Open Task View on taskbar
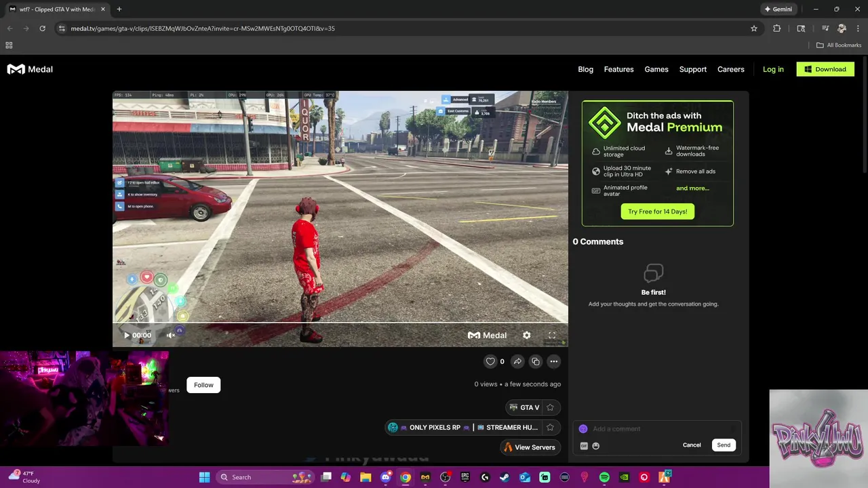868x488 pixels. tap(326, 477)
